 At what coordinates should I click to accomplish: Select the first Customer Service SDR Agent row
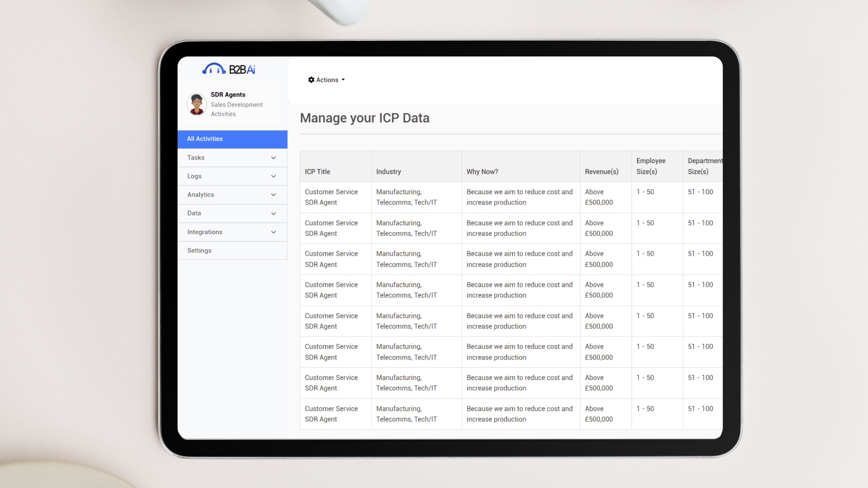pyautogui.click(x=331, y=197)
